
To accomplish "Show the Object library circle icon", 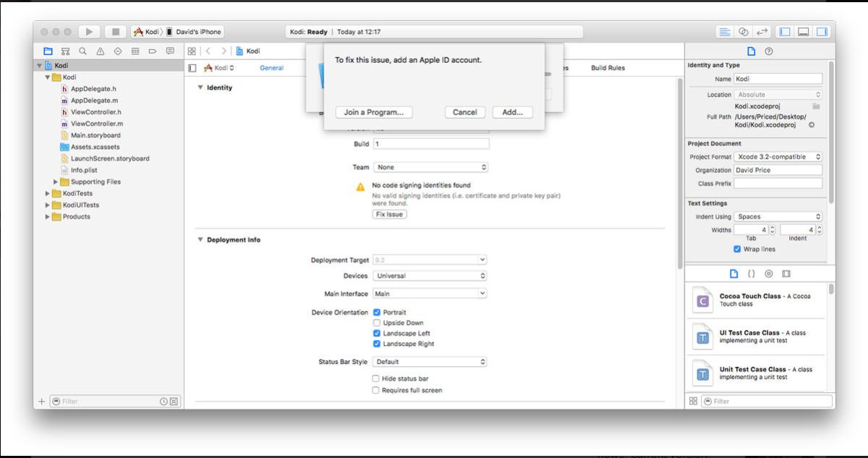I will tap(768, 274).
